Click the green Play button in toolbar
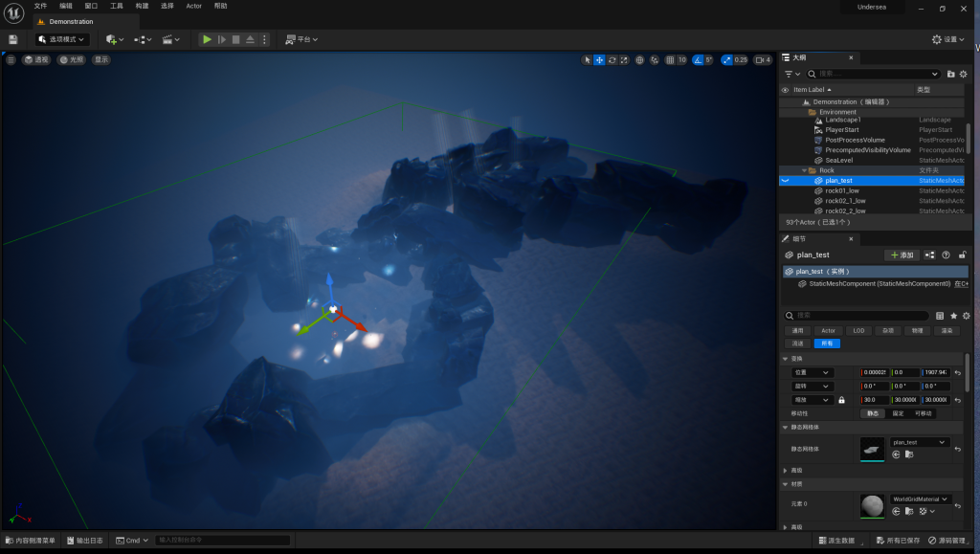 tap(207, 39)
